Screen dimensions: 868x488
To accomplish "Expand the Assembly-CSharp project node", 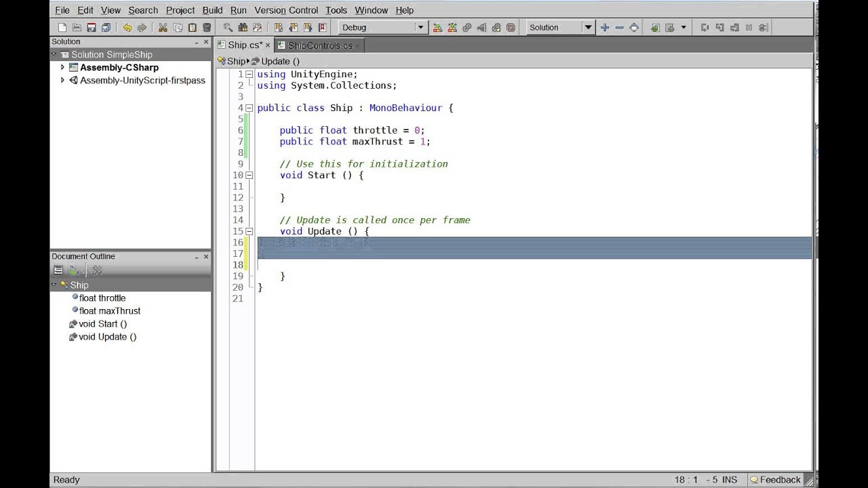I will (x=62, y=67).
